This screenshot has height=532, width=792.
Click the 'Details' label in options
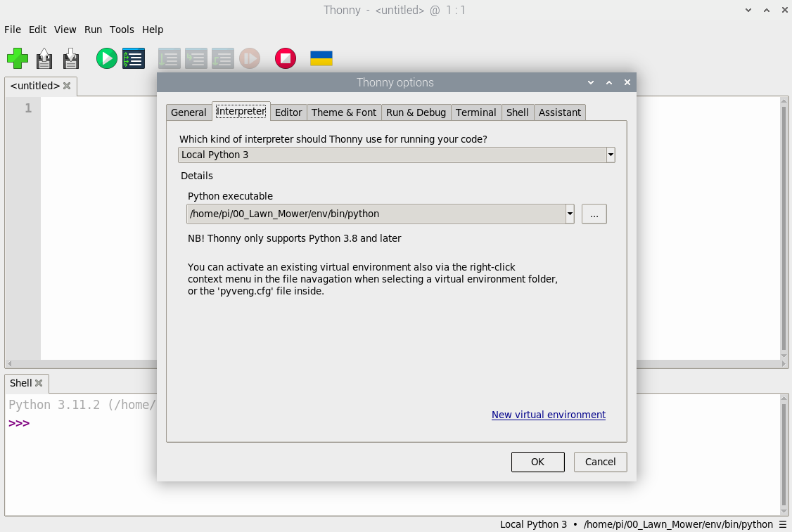click(196, 176)
